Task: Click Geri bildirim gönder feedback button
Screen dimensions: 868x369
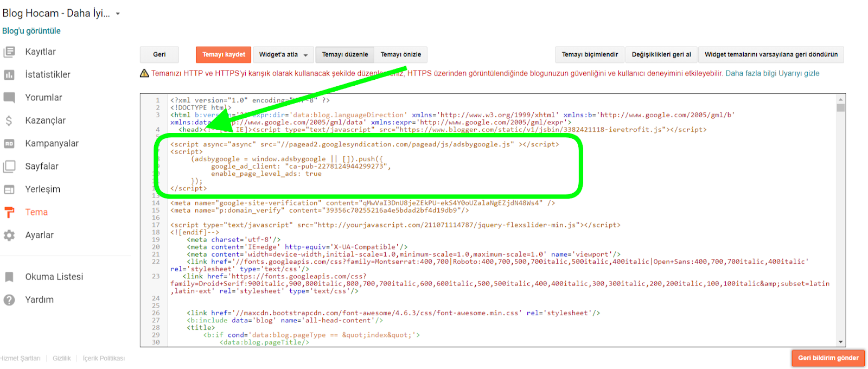Action: (828, 358)
